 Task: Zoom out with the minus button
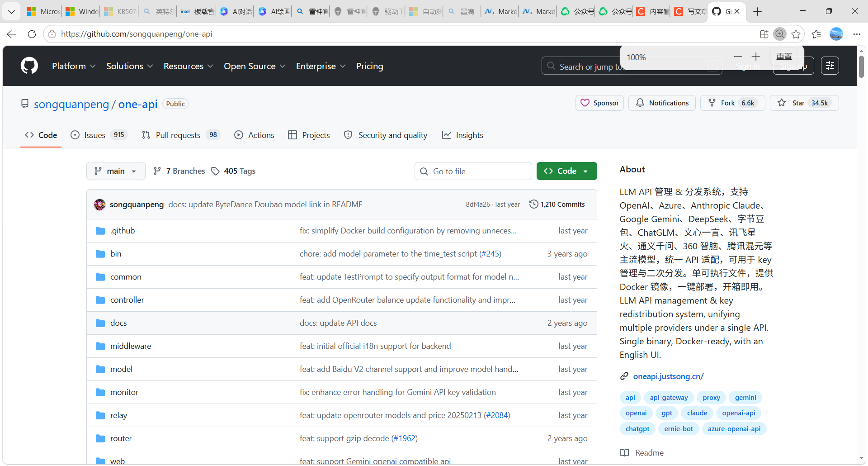pyautogui.click(x=738, y=57)
